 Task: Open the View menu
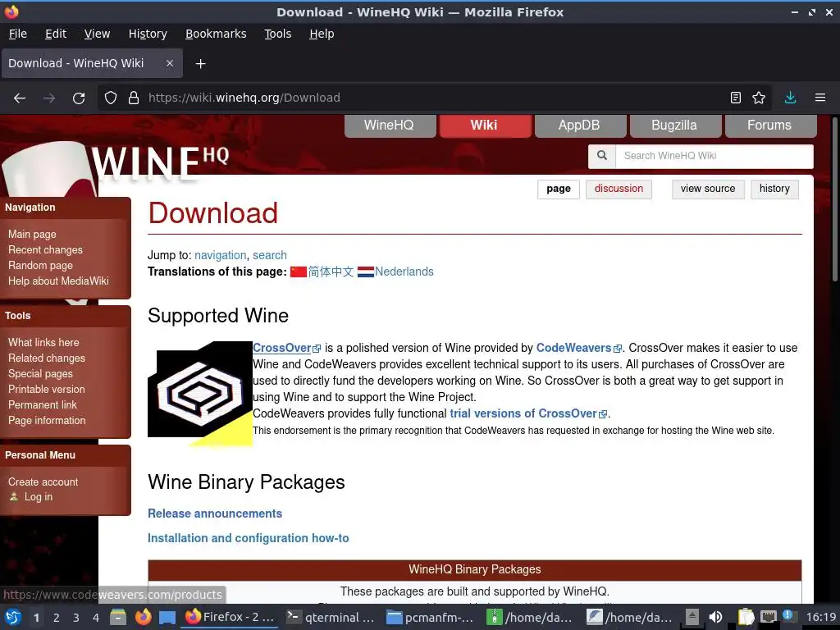click(97, 34)
